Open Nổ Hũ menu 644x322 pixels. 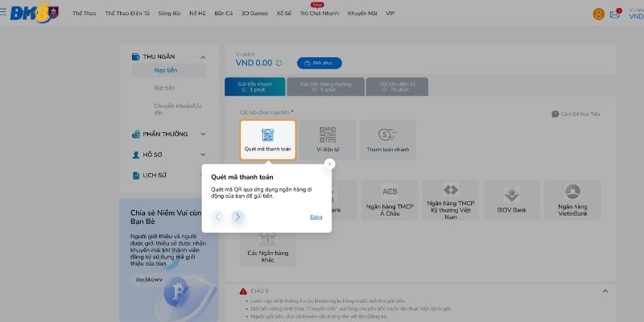197,13
